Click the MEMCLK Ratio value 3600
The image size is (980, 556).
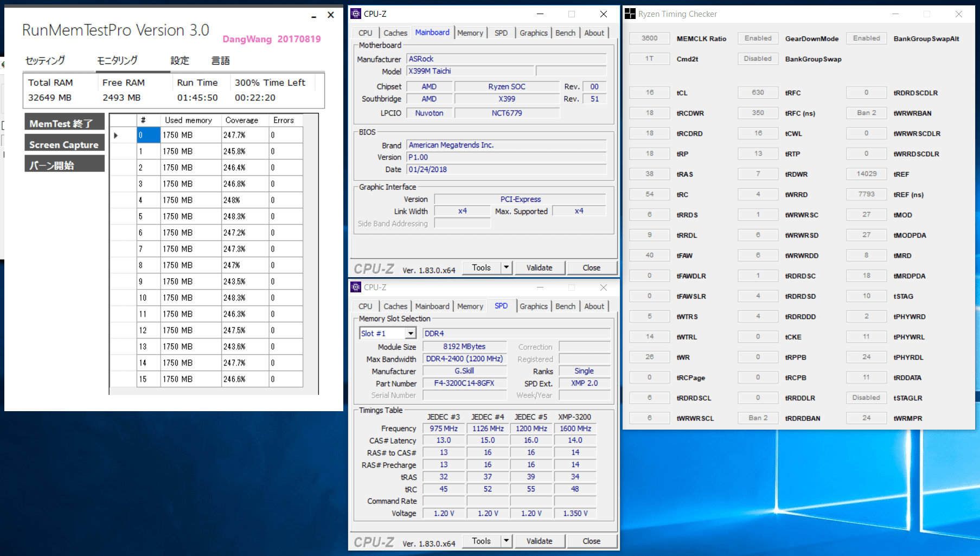tap(650, 38)
